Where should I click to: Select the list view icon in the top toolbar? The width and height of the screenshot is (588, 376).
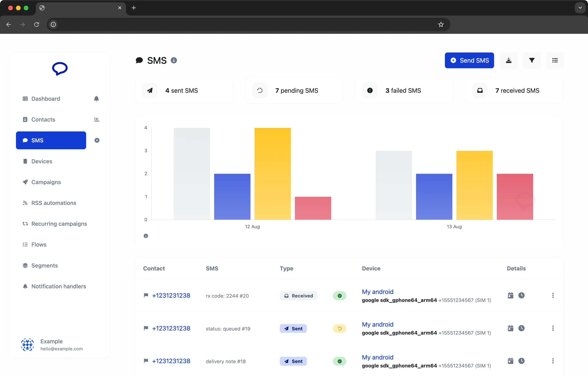(555, 60)
